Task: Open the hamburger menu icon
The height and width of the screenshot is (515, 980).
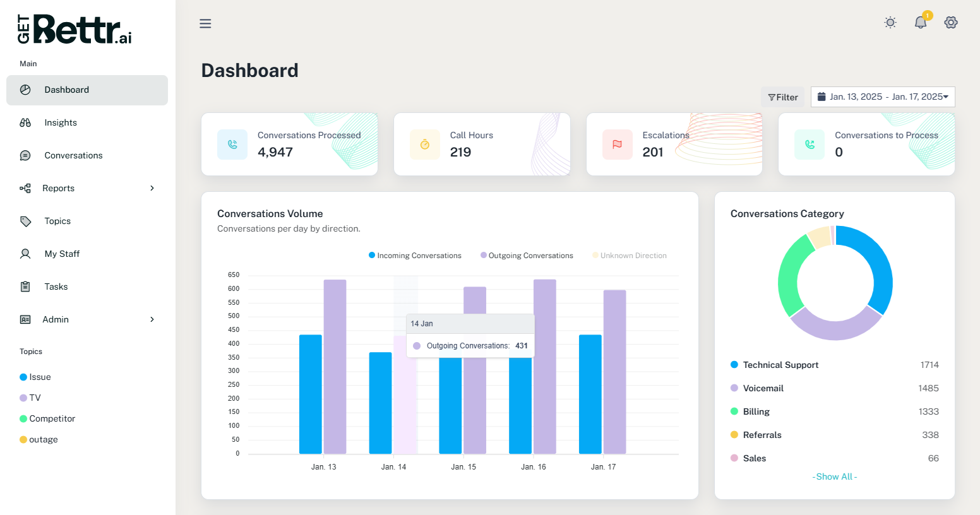Action: (205, 23)
